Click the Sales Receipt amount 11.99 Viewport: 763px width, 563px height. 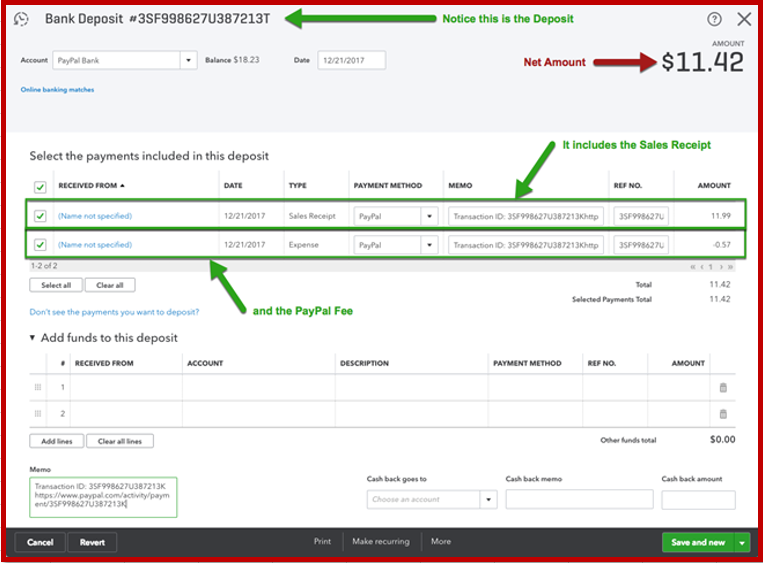[721, 216]
